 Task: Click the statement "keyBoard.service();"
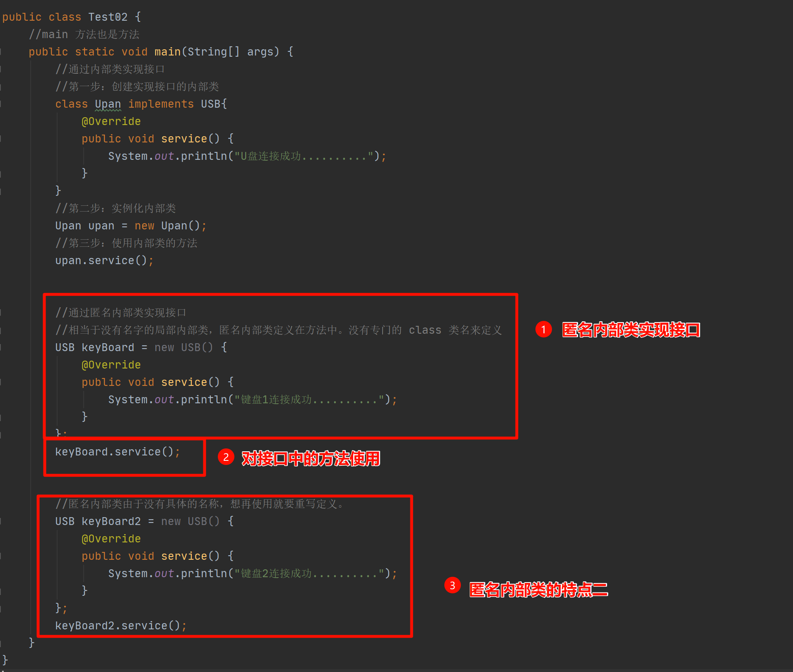click(118, 452)
